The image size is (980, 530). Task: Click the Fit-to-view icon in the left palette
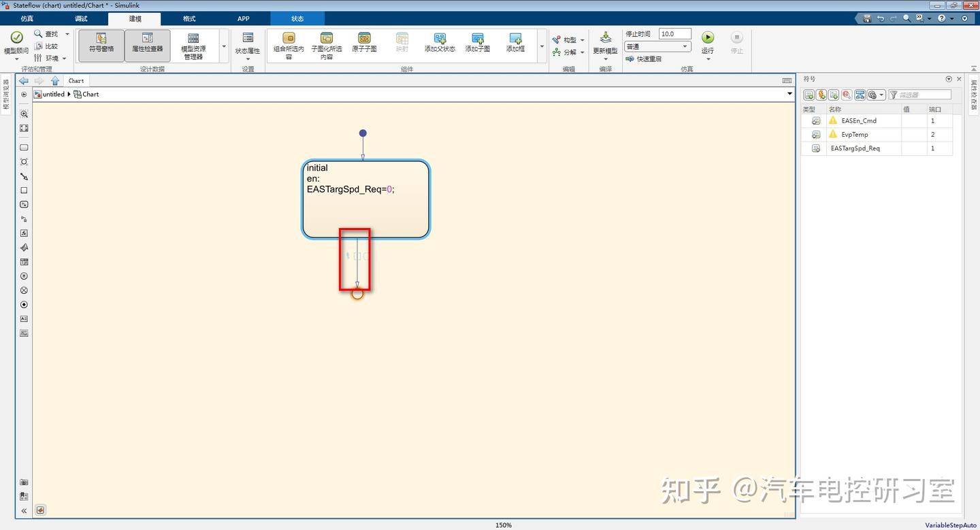pyautogui.click(x=24, y=129)
